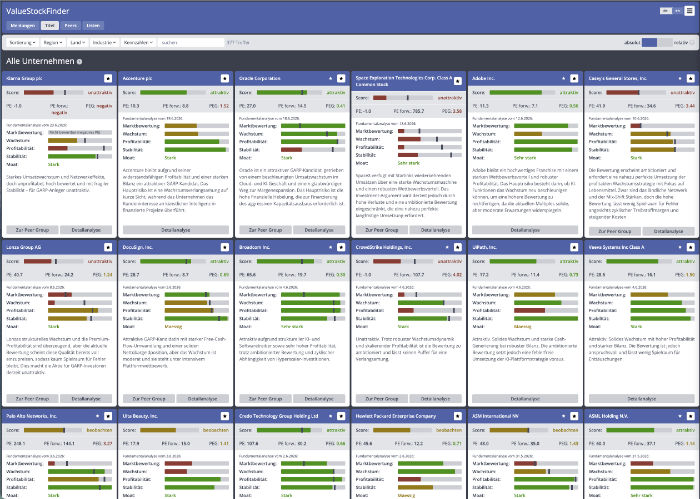Open Detailanalyse for UiPath
The height and width of the screenshot is (499, 700).
(525, 399)
